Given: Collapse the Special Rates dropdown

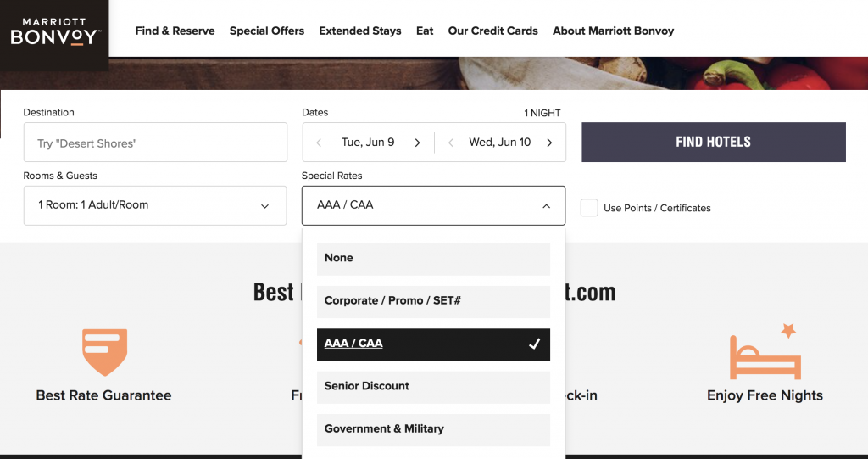Looking at the screenshot, I should [433, 205].
